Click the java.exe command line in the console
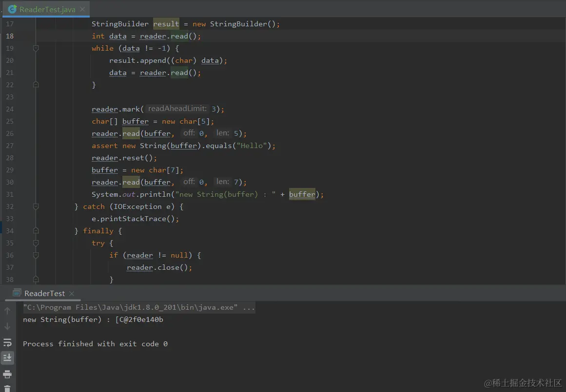566x392 pixels. pyautogui.click(x=139, y=308)
